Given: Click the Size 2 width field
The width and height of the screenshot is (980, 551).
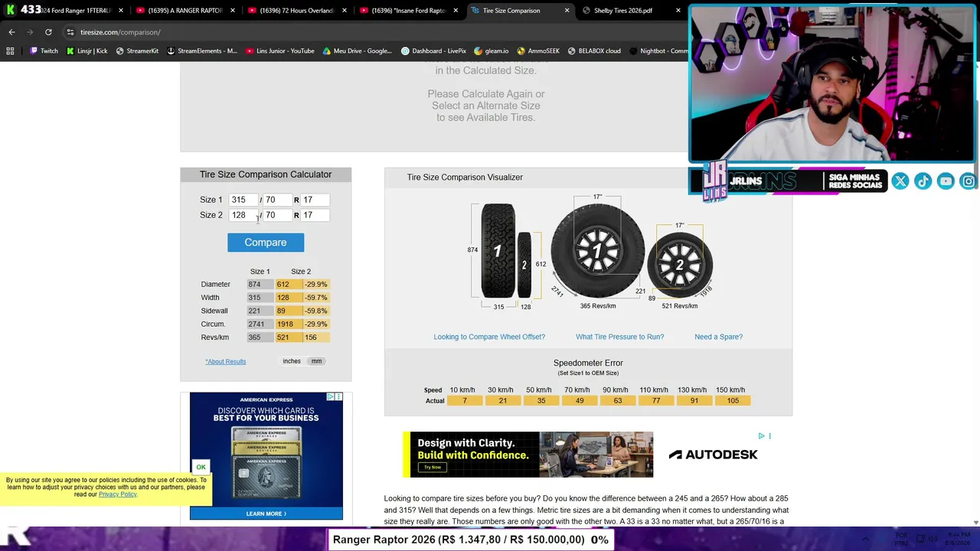Looking at the screenshot, I should (243, 215).
